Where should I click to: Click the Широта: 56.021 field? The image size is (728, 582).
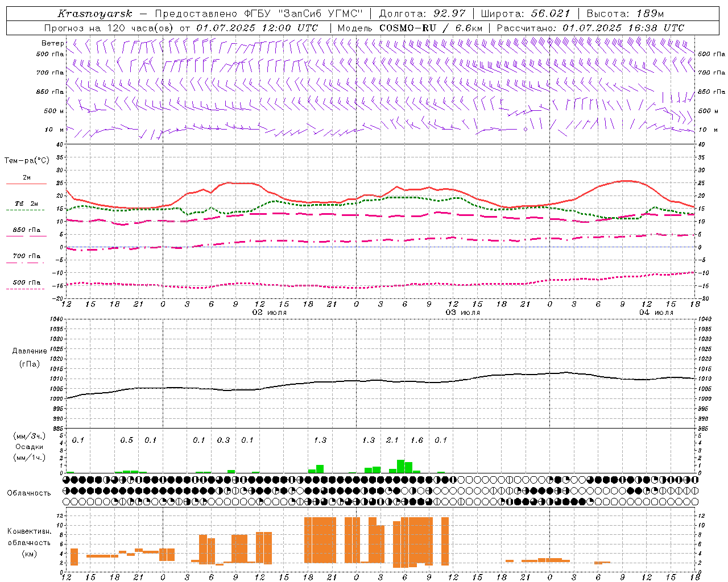tap(525, 14)
